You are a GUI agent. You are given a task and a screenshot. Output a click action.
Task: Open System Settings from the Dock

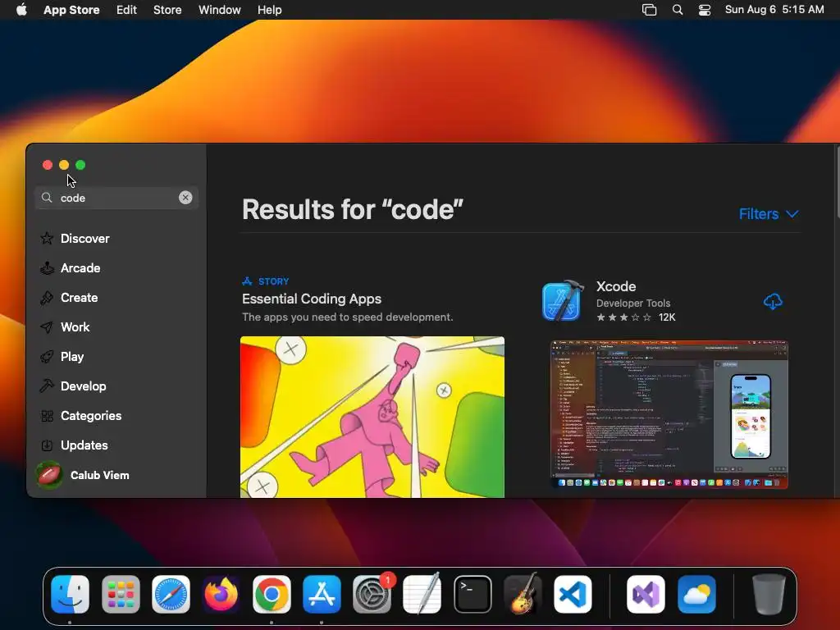coord(372,594)
